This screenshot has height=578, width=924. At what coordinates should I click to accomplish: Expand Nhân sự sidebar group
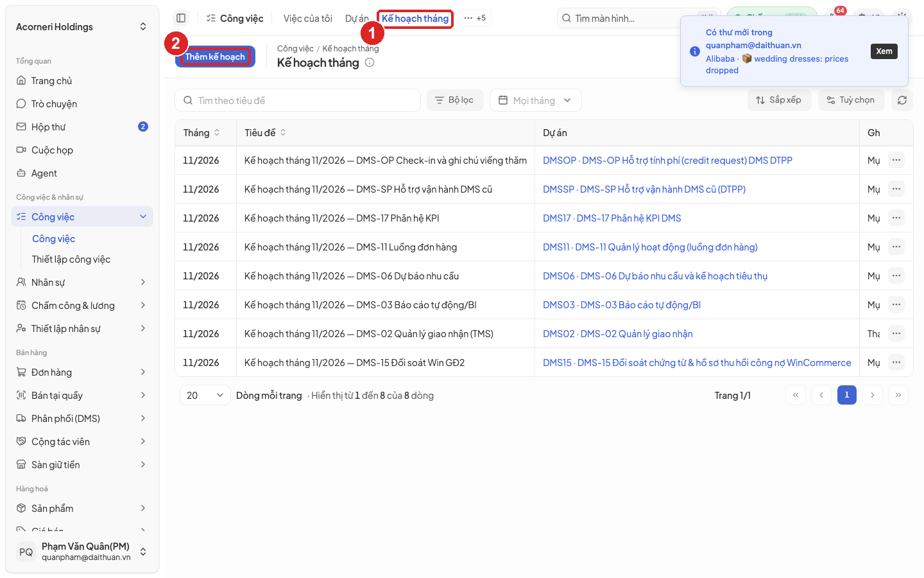pos(82,283)
